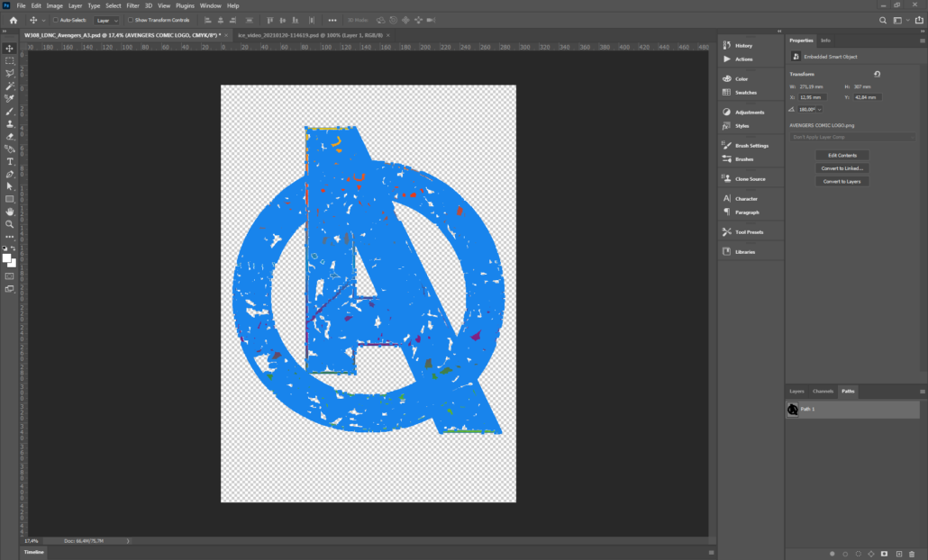Image resolution: width=928 pixels, height=560 pixels.
Task: Switch to the Info tab
Action: coord(825,41)
